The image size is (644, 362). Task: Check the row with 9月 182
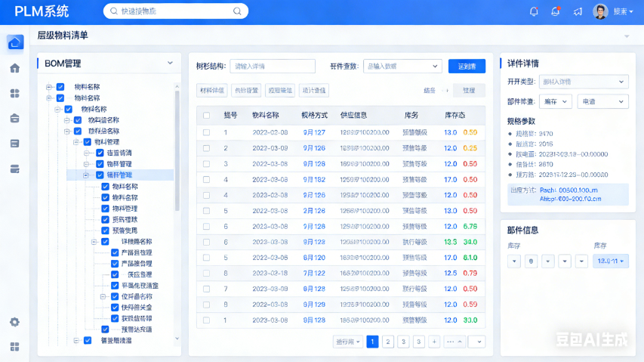click(x=207, y=180)
